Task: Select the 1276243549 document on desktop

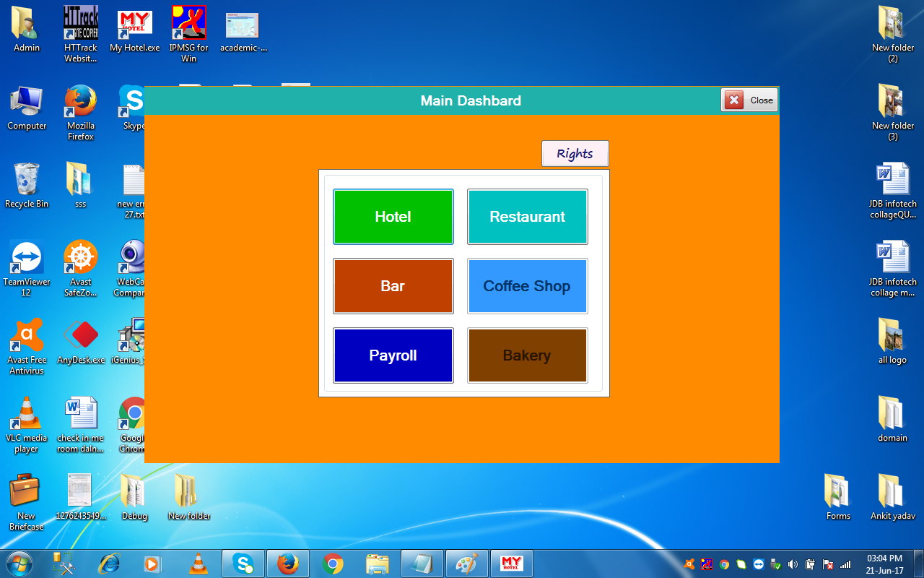Action: (x=81, y=499)
